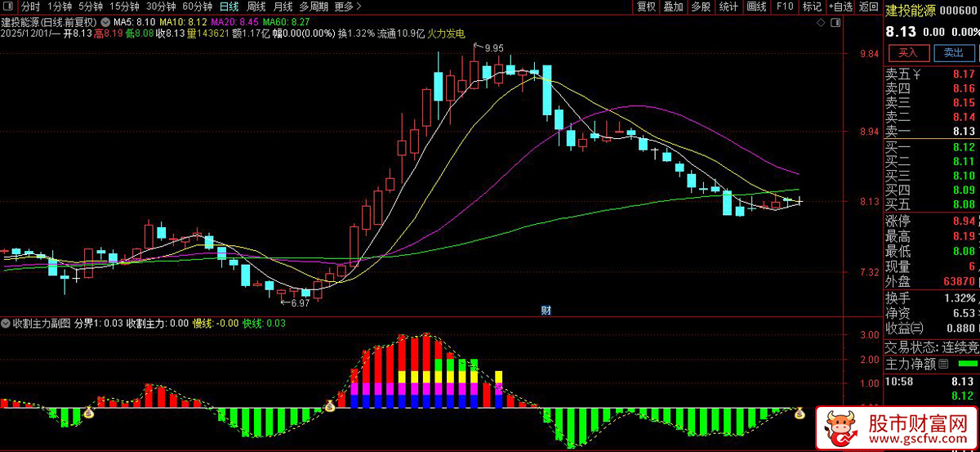Click the 涨停 limit-up price 8.94
Screen dimensions: 980x452
[964, 221]
